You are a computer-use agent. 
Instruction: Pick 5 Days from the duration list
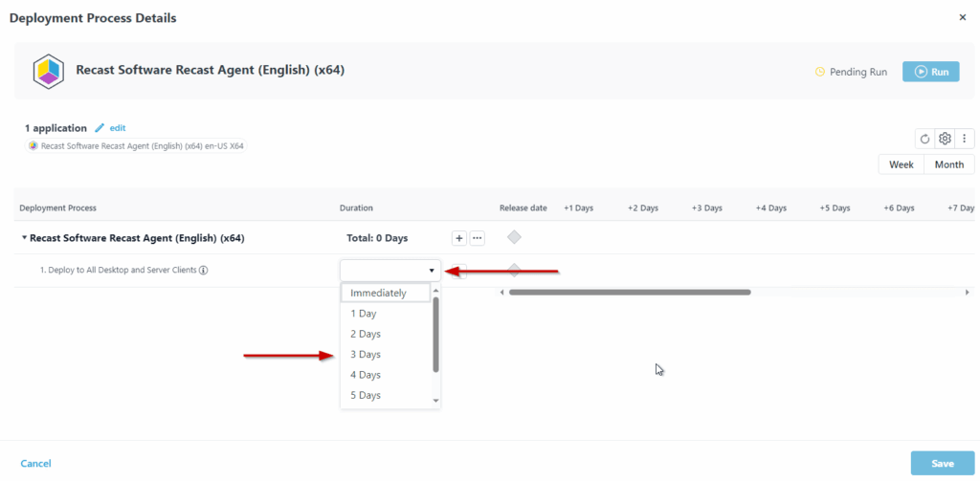(x=366, y=395)
